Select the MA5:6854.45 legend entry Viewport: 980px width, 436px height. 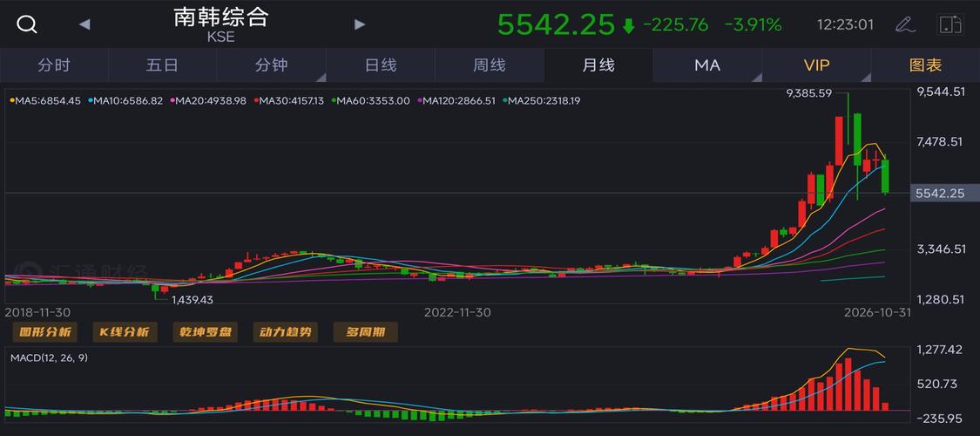click(45, 100)
